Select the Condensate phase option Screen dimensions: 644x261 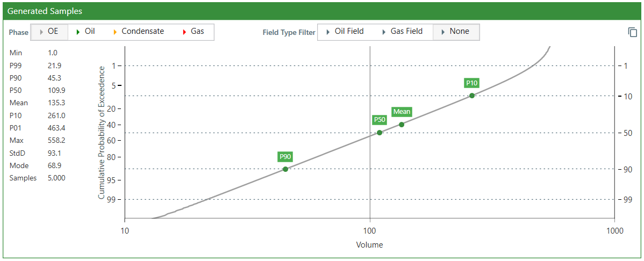click(138, 32)
